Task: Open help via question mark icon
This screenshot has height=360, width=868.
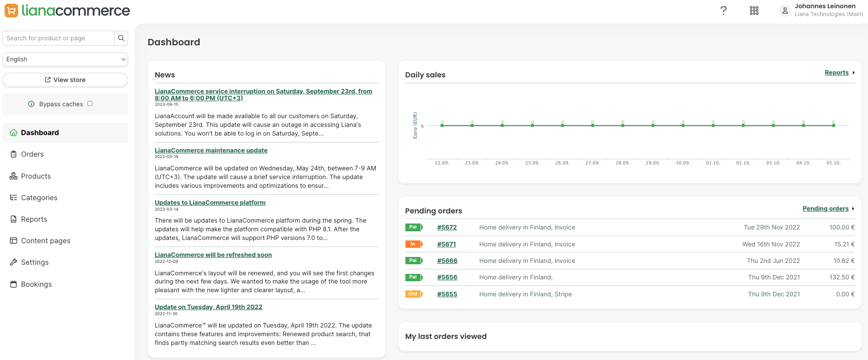Action: coord(723,11)
